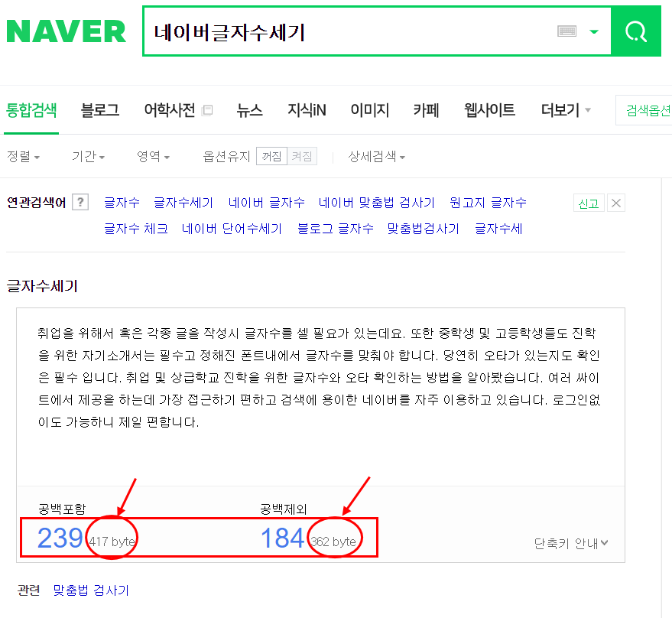Click the 184 count excluding spaces

[x=282, y=538]
